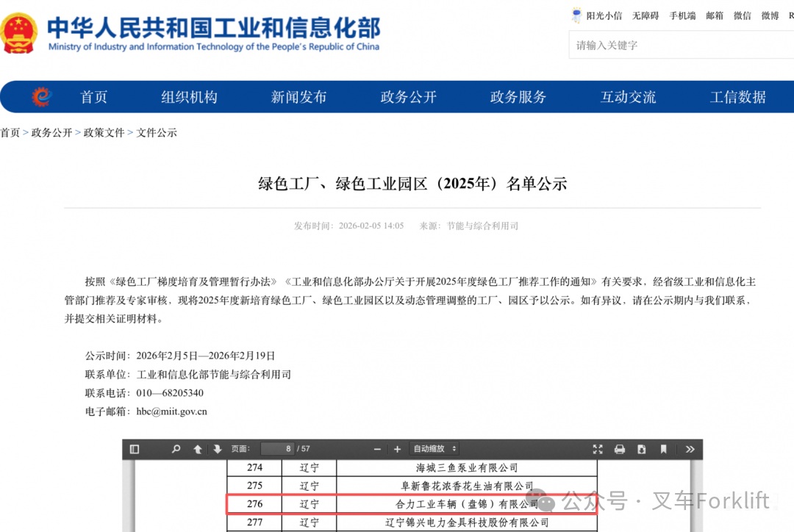Print the PDF document
Viewport: 794px width, 532px height.
(x=620, y=449)
